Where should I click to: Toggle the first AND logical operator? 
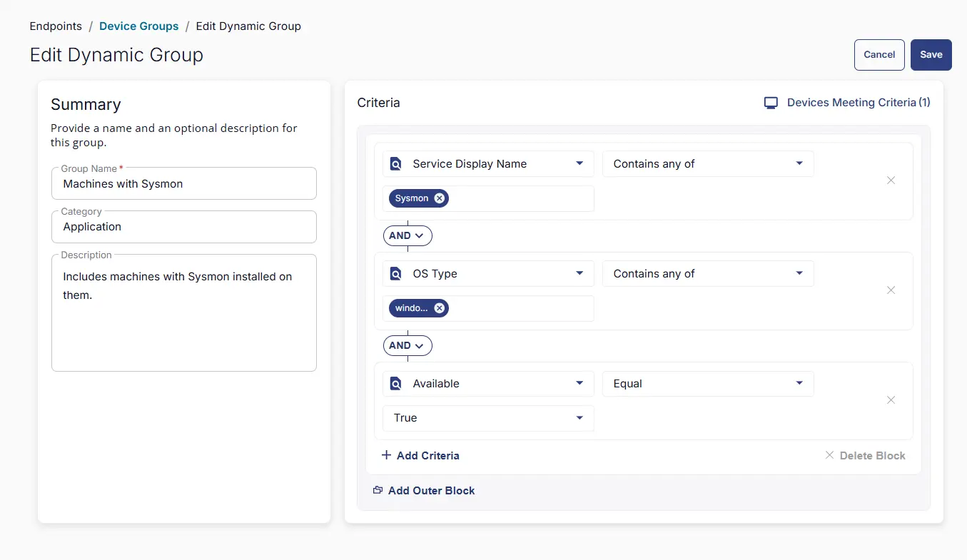click(407, 235)
